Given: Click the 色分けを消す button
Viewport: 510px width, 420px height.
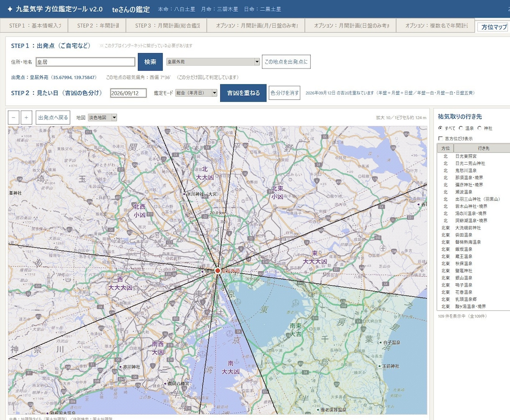Looking at the screenshot, I should click(285, 93).
